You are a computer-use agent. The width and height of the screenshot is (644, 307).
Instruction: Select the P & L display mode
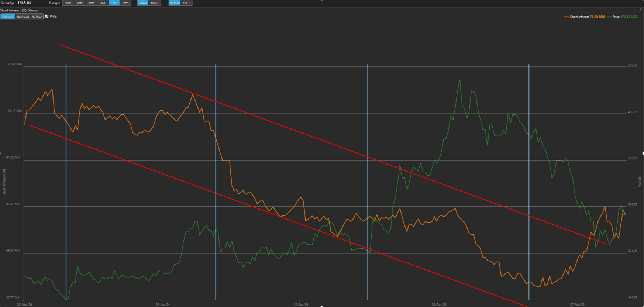click(x=186, y=3)
